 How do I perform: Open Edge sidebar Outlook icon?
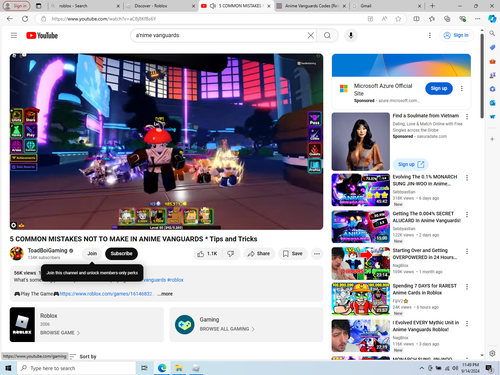tap(492, 103)
